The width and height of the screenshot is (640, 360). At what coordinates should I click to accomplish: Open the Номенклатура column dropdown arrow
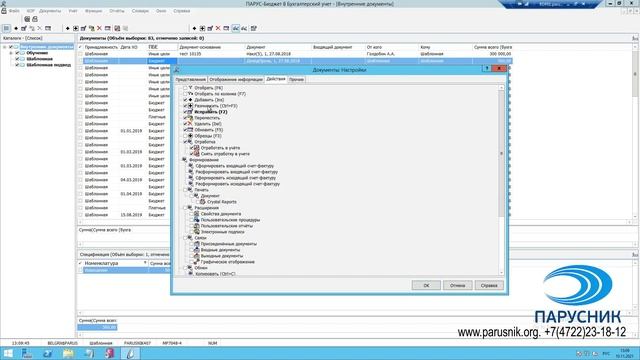click(x=145, y=263)
